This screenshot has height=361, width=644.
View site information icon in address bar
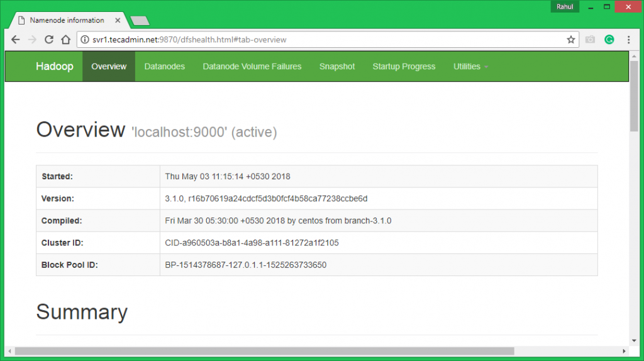coord(85,40)
